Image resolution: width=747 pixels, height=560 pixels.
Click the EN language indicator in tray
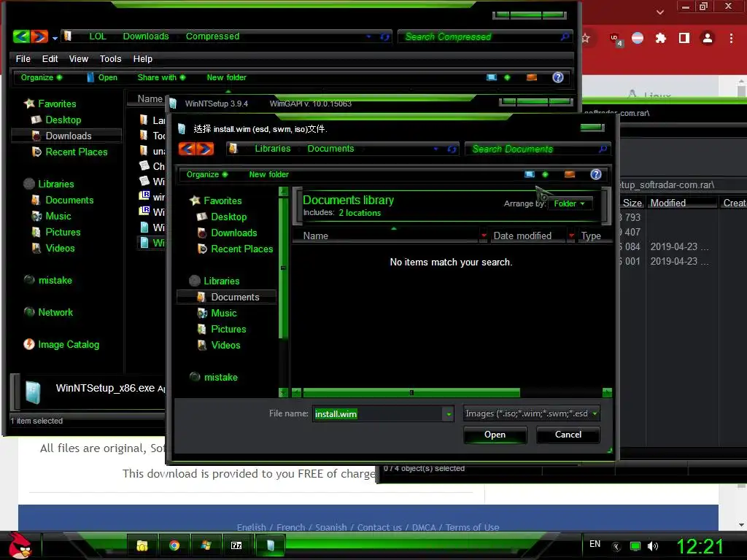(595, 544)
